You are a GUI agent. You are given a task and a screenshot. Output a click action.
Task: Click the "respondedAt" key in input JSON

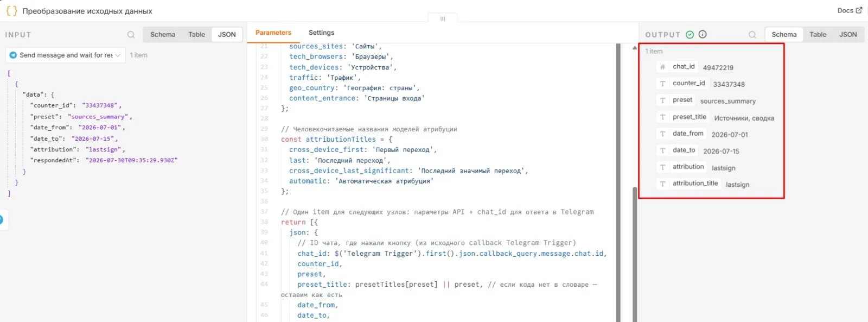click(55, 160)
